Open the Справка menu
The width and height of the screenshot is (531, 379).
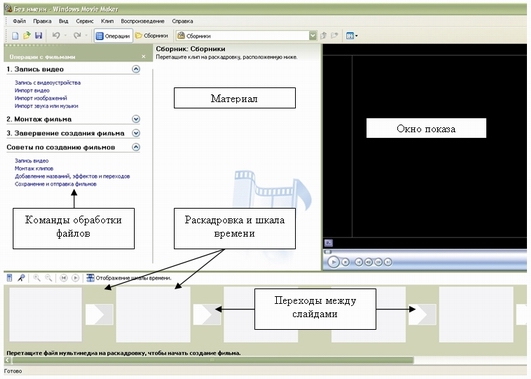click(182, 21)
